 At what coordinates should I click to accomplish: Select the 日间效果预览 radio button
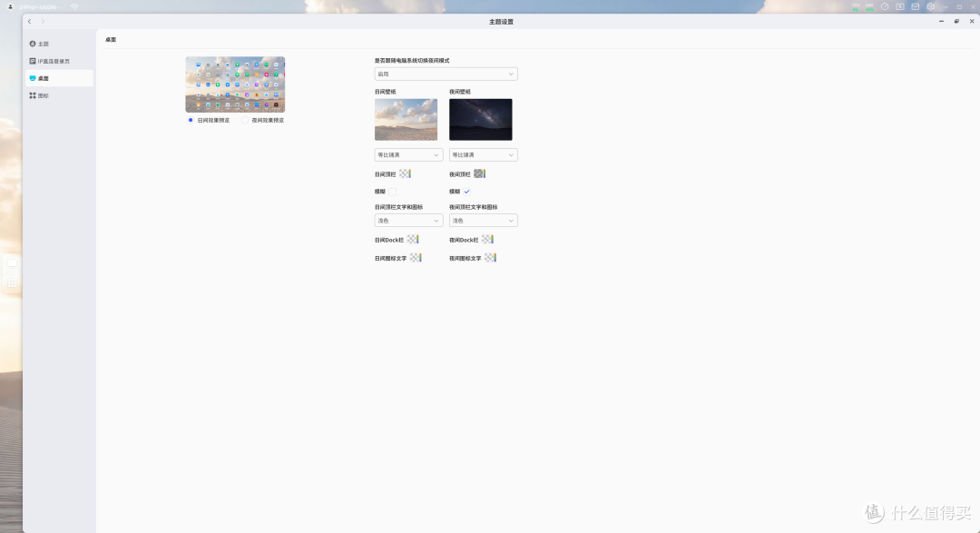point(191,120)
